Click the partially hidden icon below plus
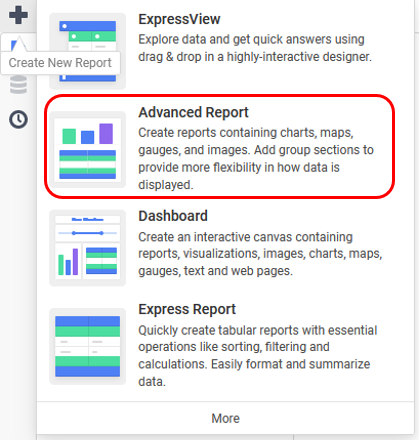The width and height of the screenshot is (419, 440). 18,44
